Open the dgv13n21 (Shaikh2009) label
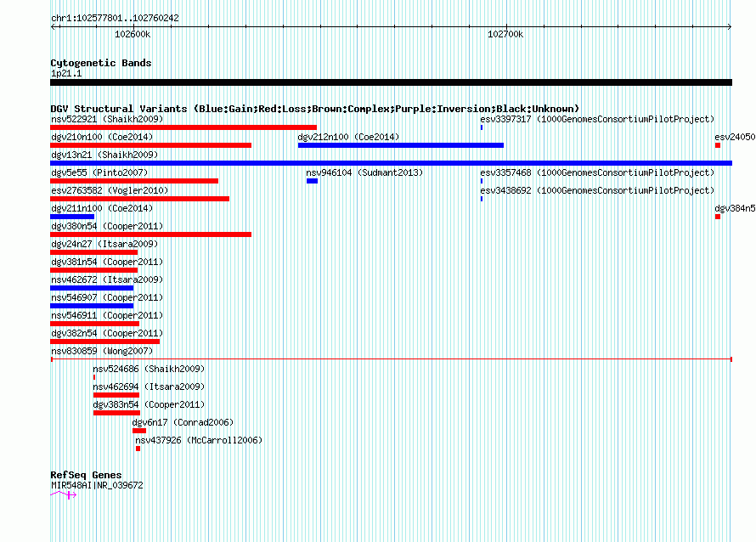The image size is (756, 542). coord(104,155)
